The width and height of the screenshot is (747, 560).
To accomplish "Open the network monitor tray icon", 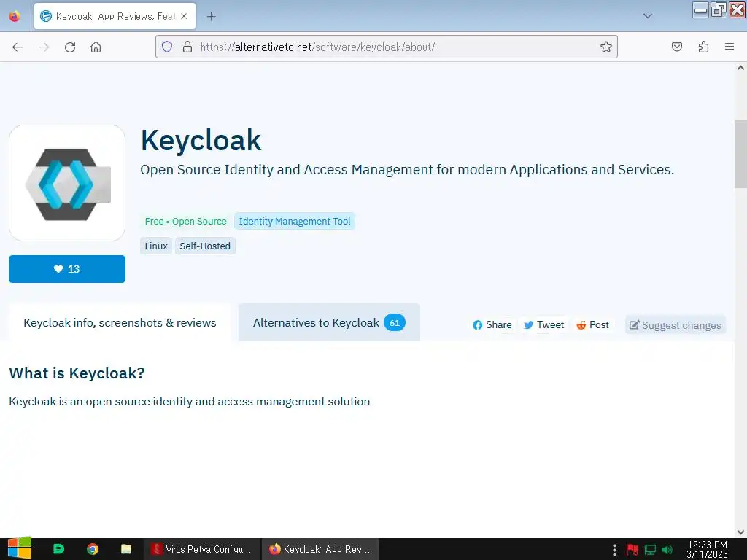I will click(x=650, y=550).
